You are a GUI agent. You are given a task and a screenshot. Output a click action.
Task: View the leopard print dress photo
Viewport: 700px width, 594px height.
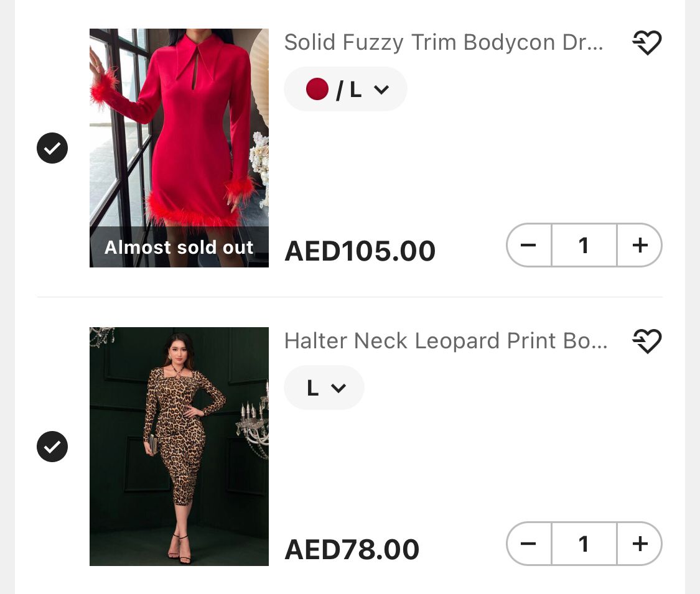coord(179,447)
